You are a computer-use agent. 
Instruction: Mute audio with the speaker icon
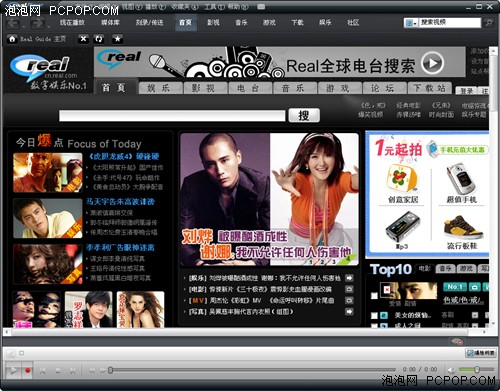point(451,370)
